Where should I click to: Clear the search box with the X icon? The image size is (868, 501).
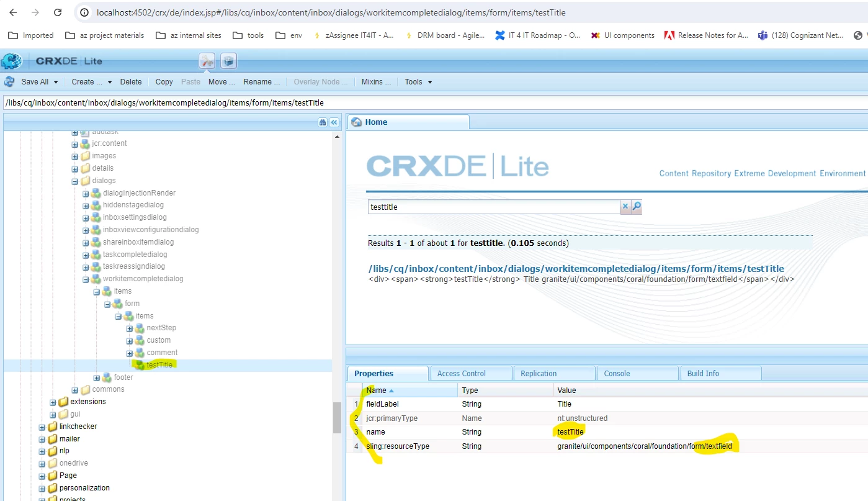pos(625,207)
